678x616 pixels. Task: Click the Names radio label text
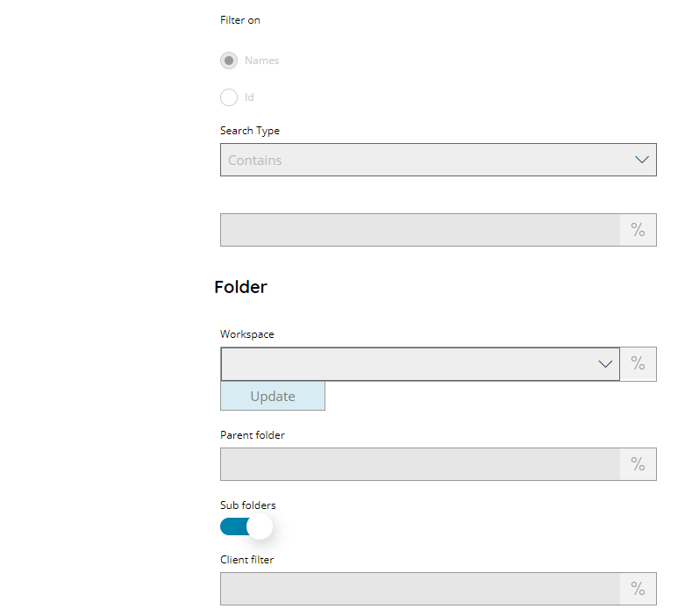click(261, 61)
